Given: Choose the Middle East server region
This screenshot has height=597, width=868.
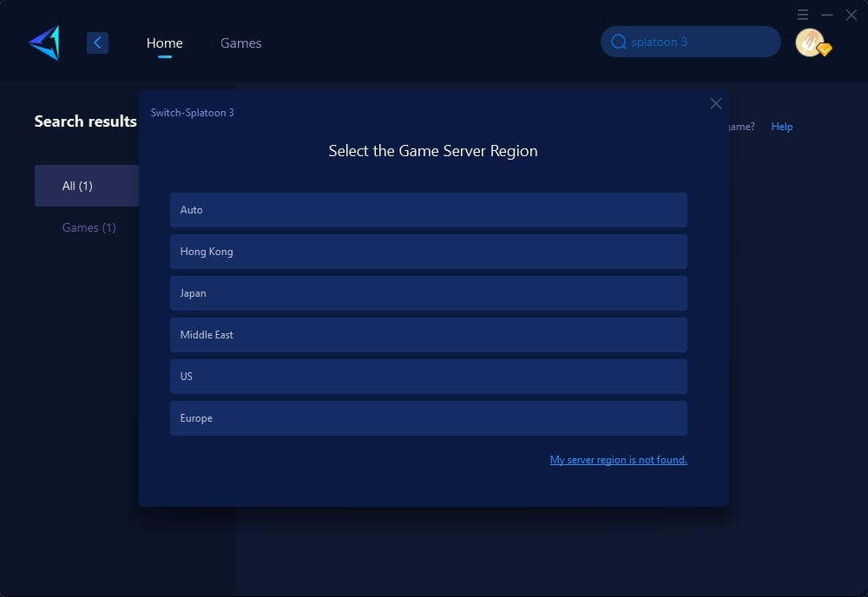Looking at the screenshot, I should [x=429, y=335].
